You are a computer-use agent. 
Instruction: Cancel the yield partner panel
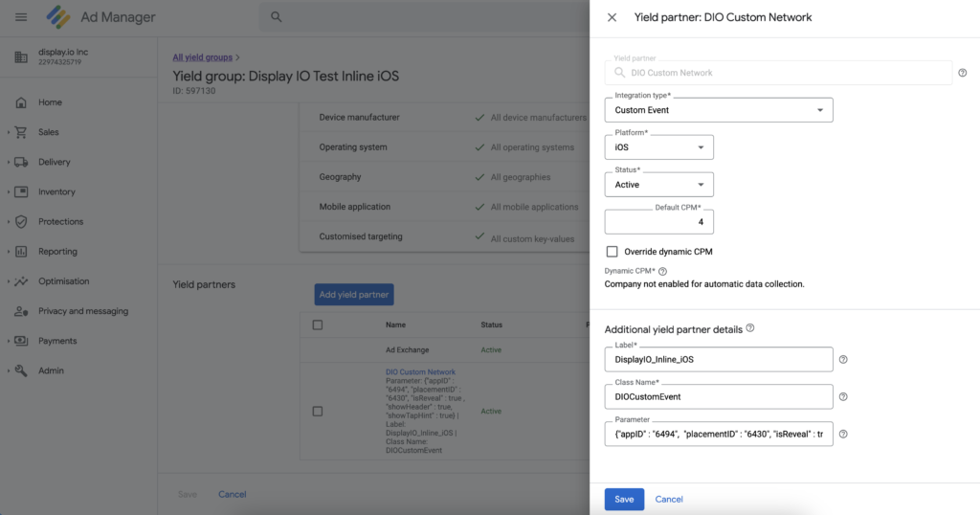(669, 500)
